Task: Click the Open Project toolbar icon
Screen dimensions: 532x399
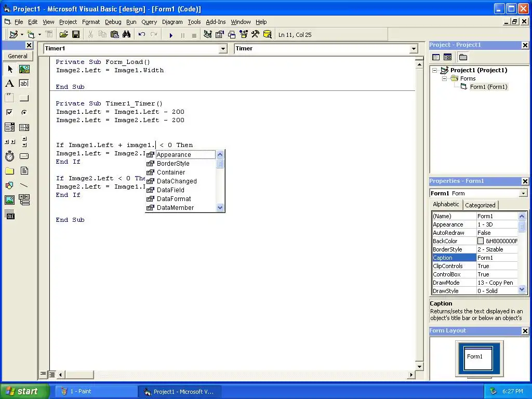Action: point(63,35)
